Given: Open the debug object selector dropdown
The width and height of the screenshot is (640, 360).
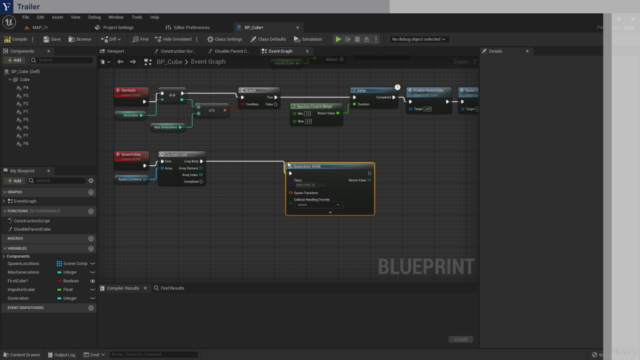Looking at the screenshot, I should (x=418, y=39).
